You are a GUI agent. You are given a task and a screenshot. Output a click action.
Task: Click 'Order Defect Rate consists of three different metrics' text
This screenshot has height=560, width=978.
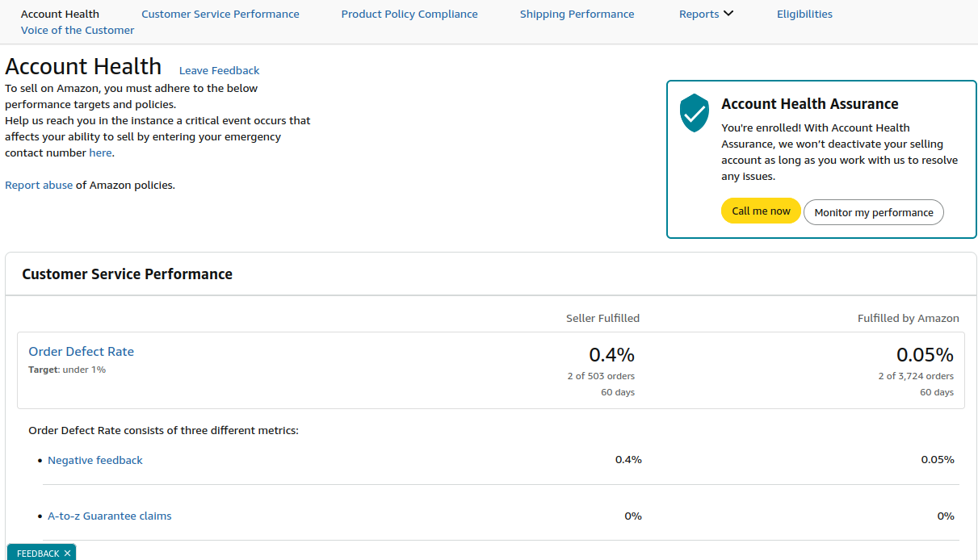[163, 430]
